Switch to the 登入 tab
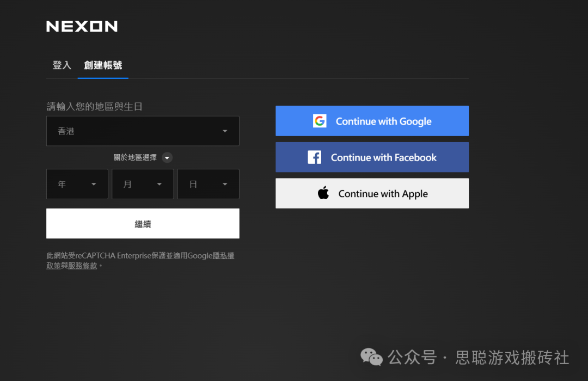The width and height of the screenshot is (588, 381). (62, 65)
